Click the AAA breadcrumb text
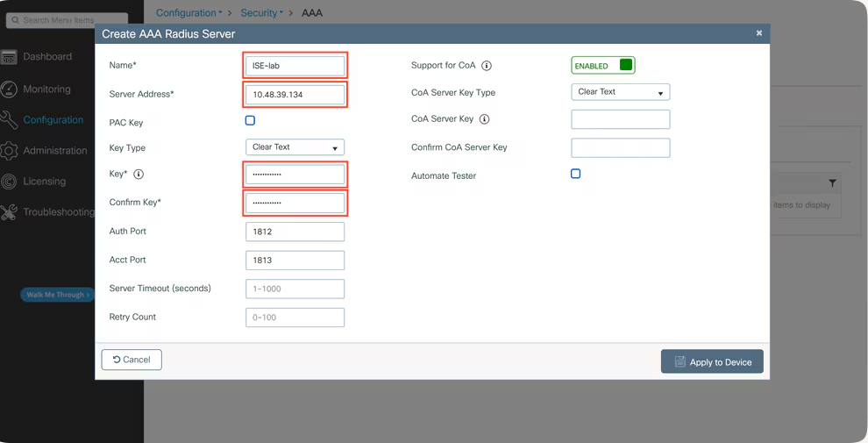 click(311, 13)
